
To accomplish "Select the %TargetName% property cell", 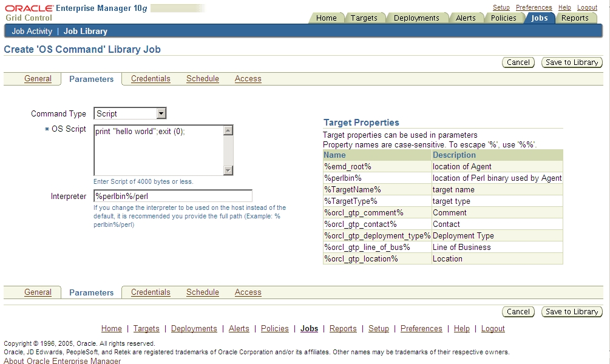I will [378, 189].
